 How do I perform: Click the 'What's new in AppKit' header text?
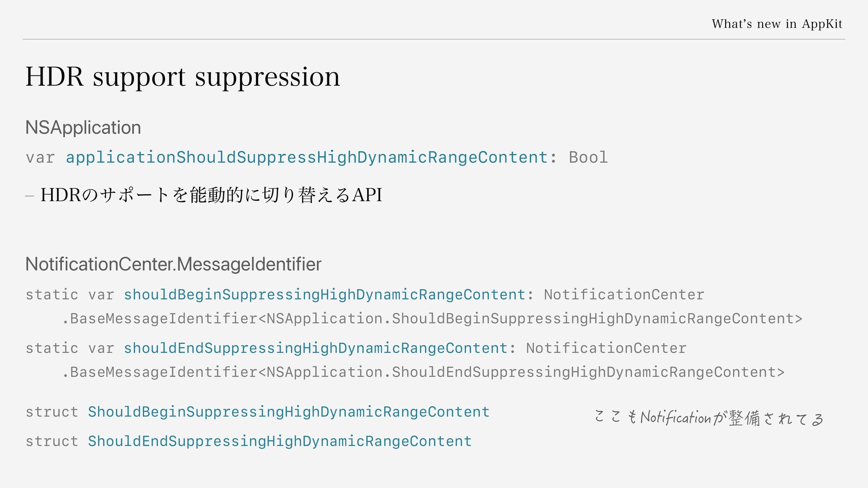coord(777,24)
